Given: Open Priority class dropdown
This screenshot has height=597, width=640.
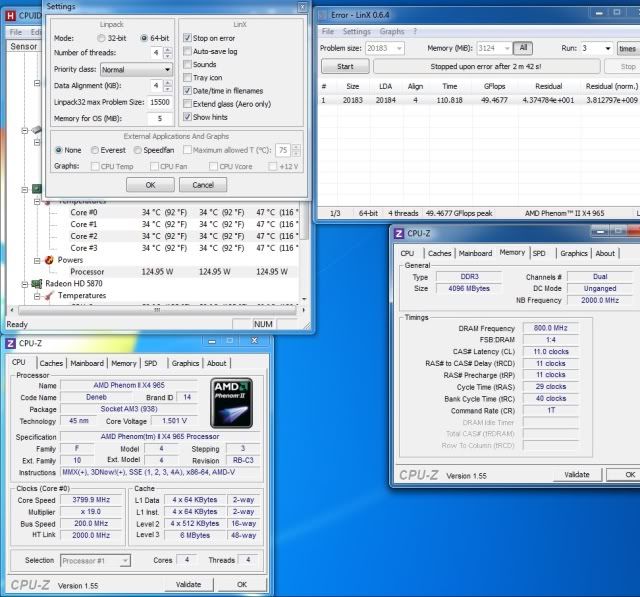Looking at the screenshot, I should [x=136, y=69].
